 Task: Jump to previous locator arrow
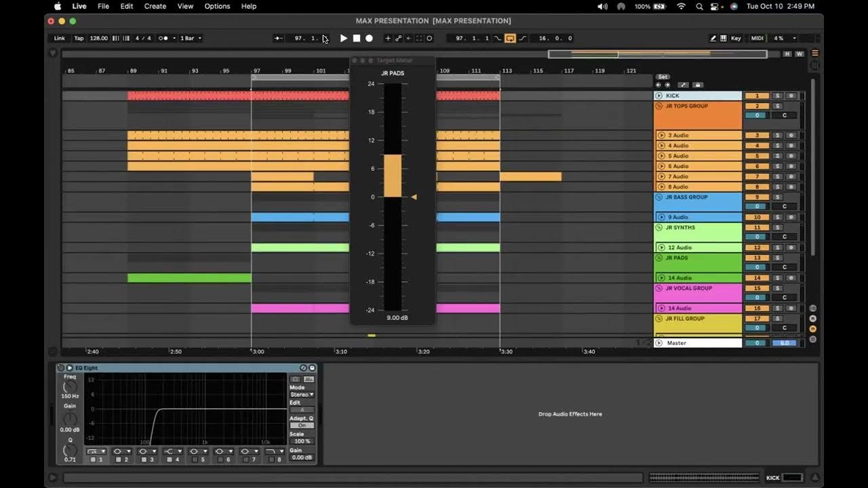click(x=658, y=85)
